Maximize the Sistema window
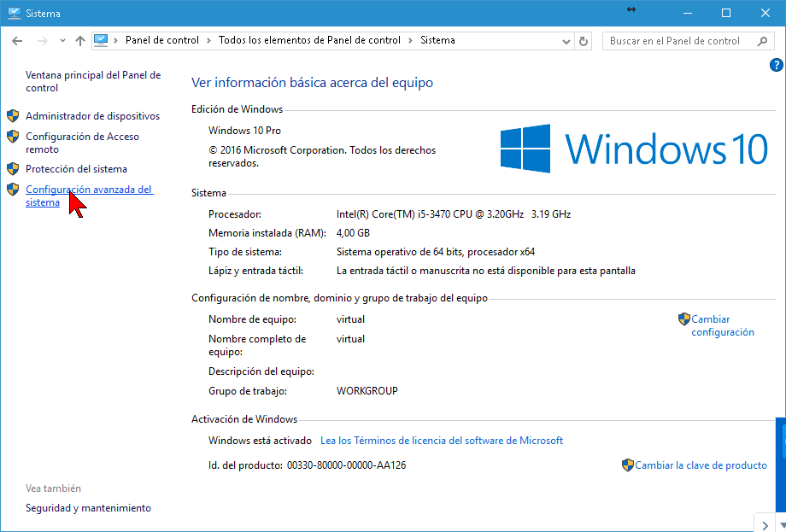Viewport: 786px width, 532px height. (x=726, y=13)
